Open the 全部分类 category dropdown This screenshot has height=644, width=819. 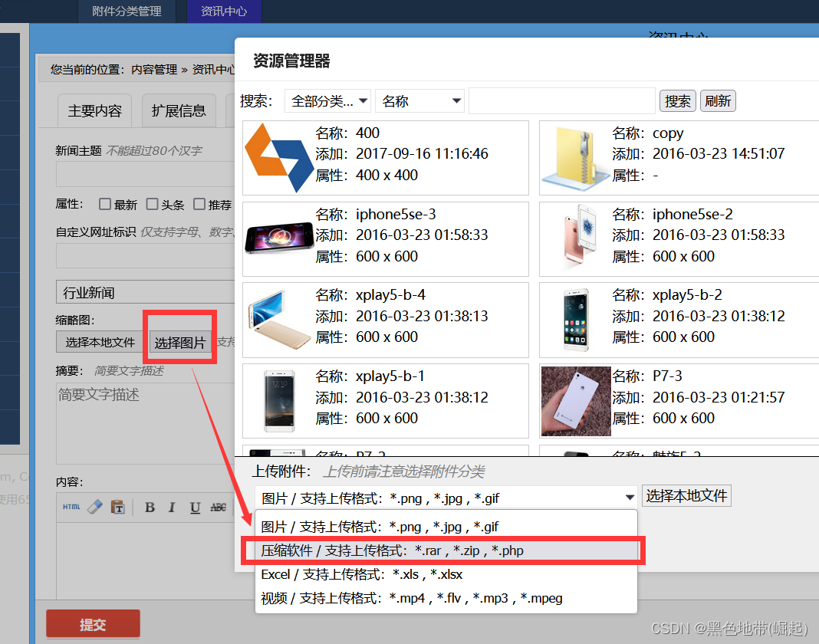(x=327, y=100)
